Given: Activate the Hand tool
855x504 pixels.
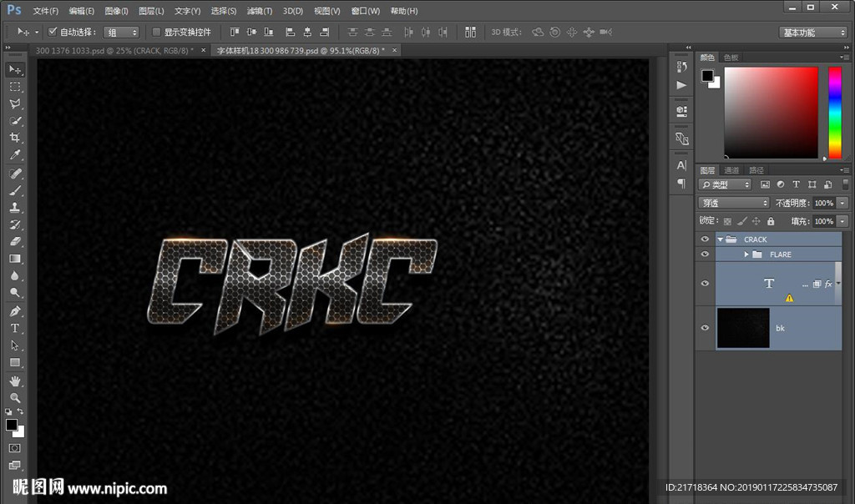Looking at the screenshot, I should (15, 381).
